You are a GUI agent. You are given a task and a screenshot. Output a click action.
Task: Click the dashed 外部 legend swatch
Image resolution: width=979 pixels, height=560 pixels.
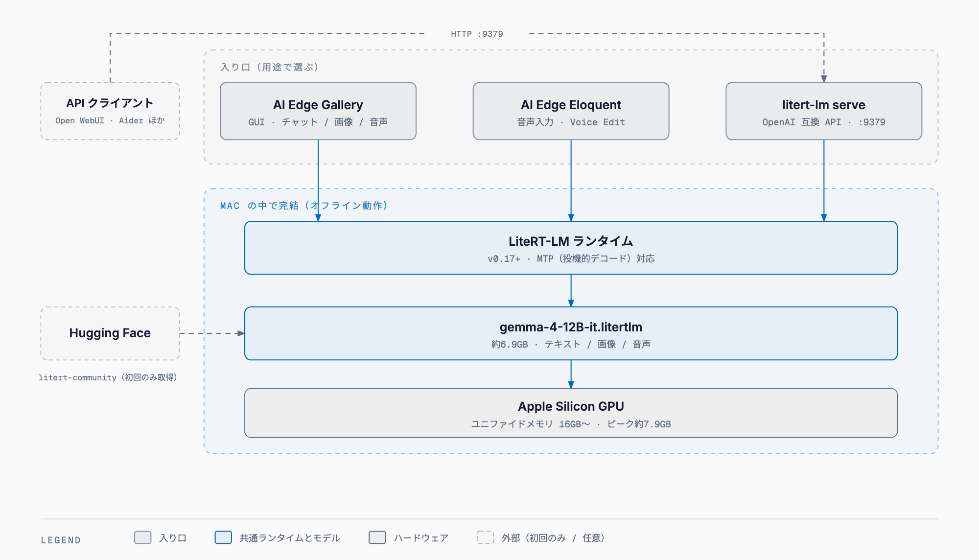coord(485,537)
